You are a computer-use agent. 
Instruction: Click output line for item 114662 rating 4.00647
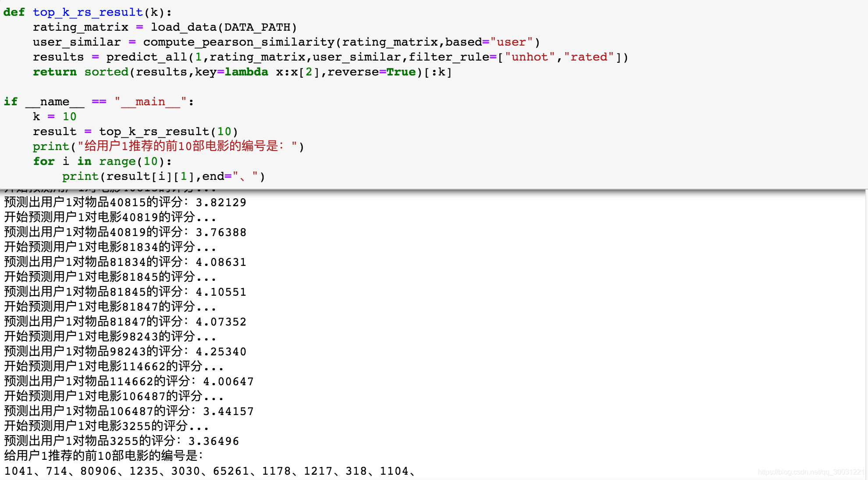pyautogui.click(x=128, y=381)
